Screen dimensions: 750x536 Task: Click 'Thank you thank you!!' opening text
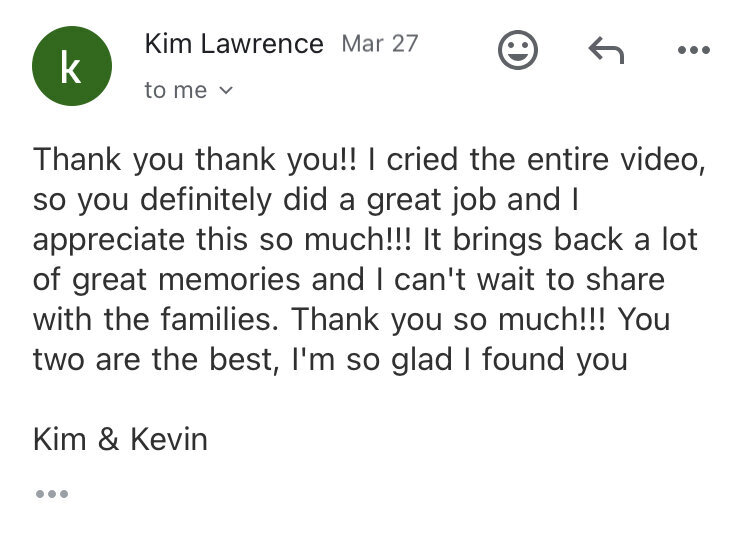tap(195, 159)
